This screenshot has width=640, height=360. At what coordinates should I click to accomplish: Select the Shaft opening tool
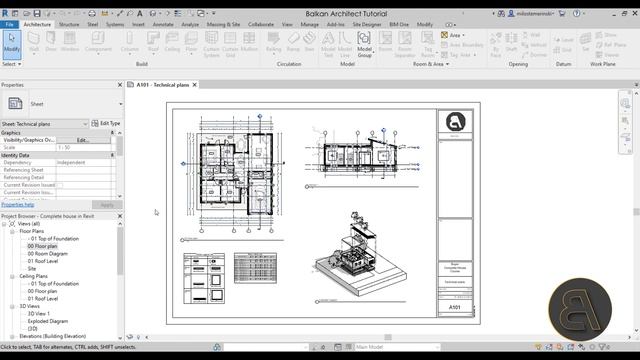click(511, 42)
